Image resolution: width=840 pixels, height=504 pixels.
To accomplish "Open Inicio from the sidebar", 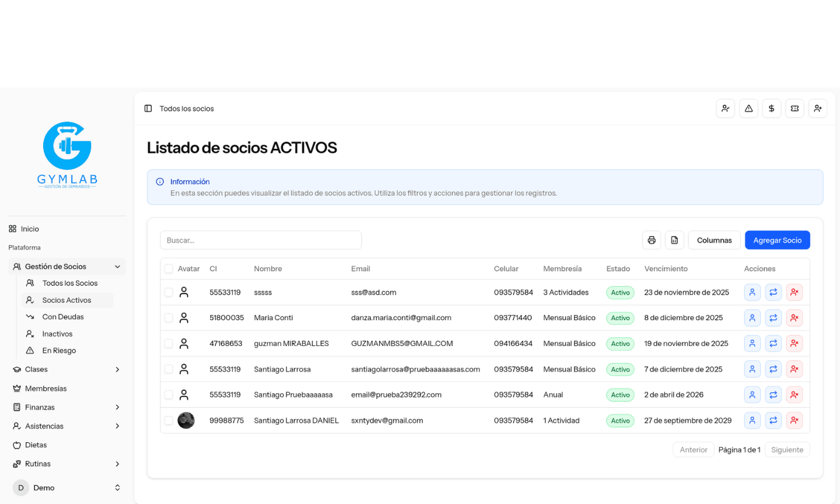I will 29,229.
